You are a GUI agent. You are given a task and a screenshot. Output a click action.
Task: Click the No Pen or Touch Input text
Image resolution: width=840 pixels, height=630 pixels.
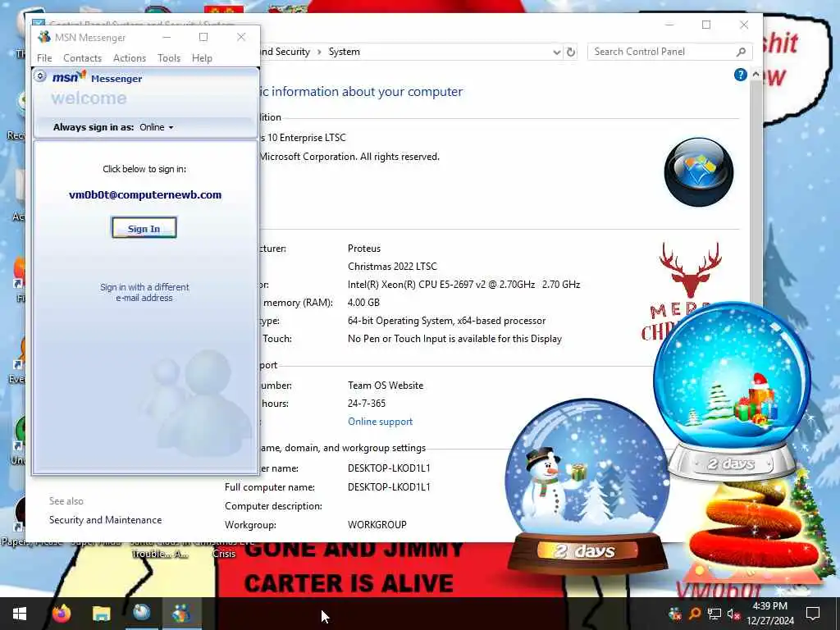454,339
